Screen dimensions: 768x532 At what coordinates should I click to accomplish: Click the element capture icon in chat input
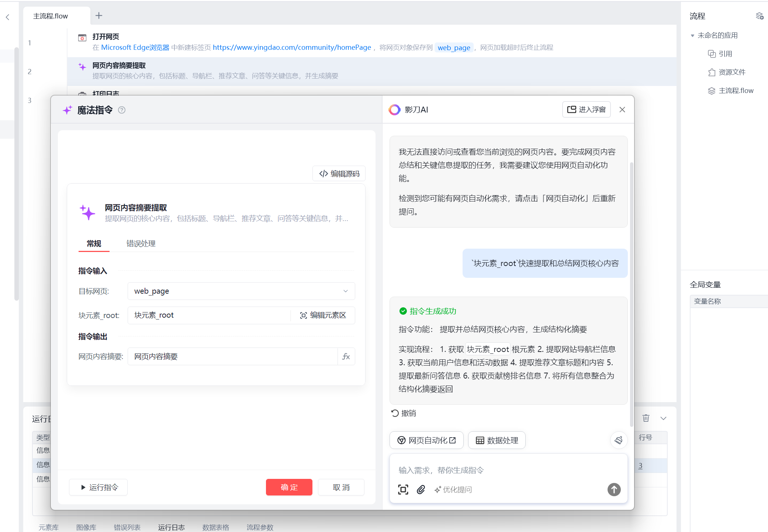coord(403,490)
